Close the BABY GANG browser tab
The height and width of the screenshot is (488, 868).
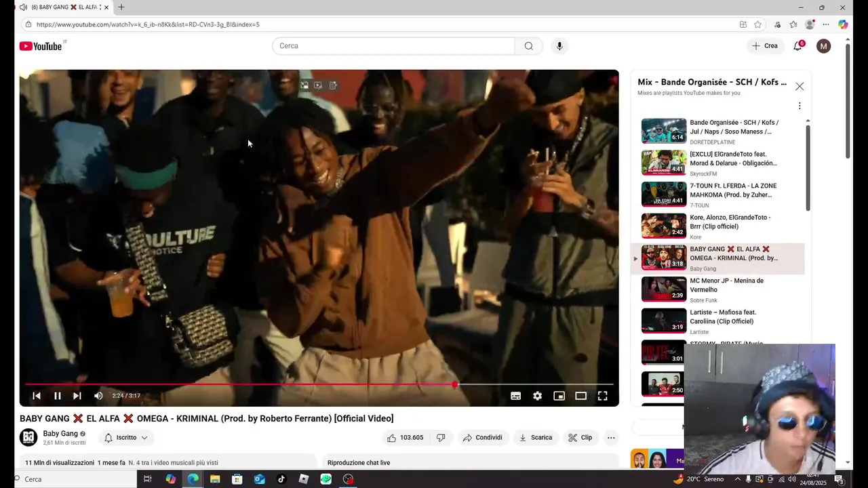[106, 7]
